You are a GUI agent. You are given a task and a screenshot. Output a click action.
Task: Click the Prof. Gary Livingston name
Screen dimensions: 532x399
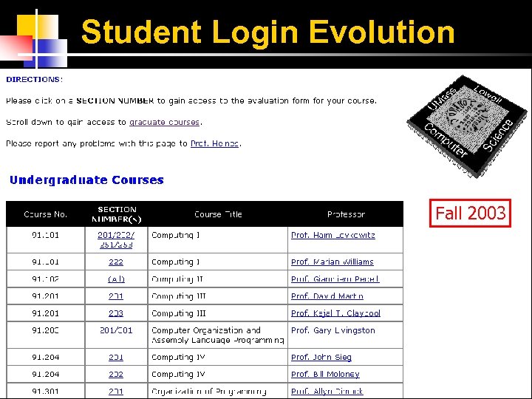point(333,330)
